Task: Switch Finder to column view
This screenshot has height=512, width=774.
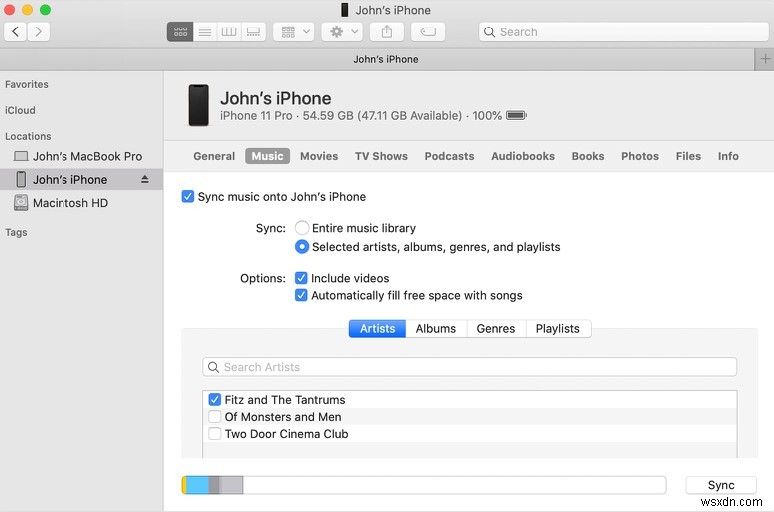Action: (229, 32)
